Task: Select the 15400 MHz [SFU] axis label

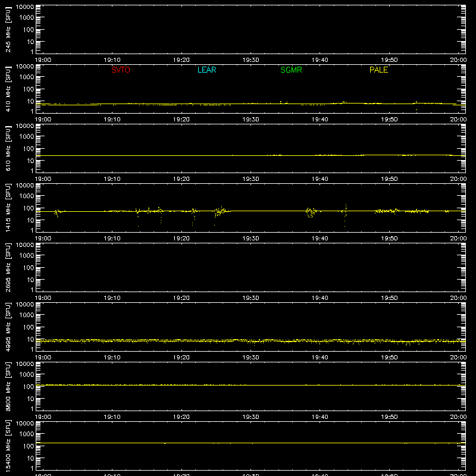Action: click(8, 446)
